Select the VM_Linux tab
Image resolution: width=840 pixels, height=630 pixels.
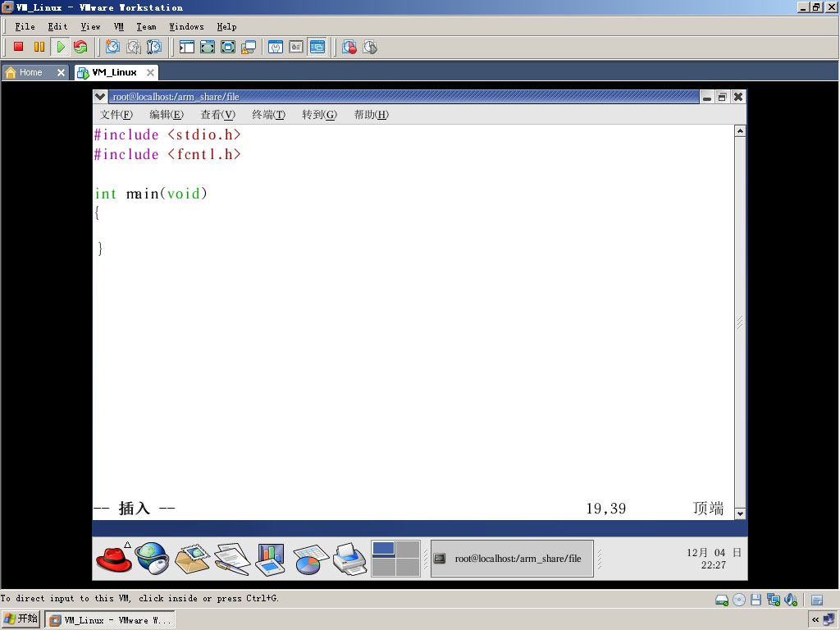pos(114,72)
